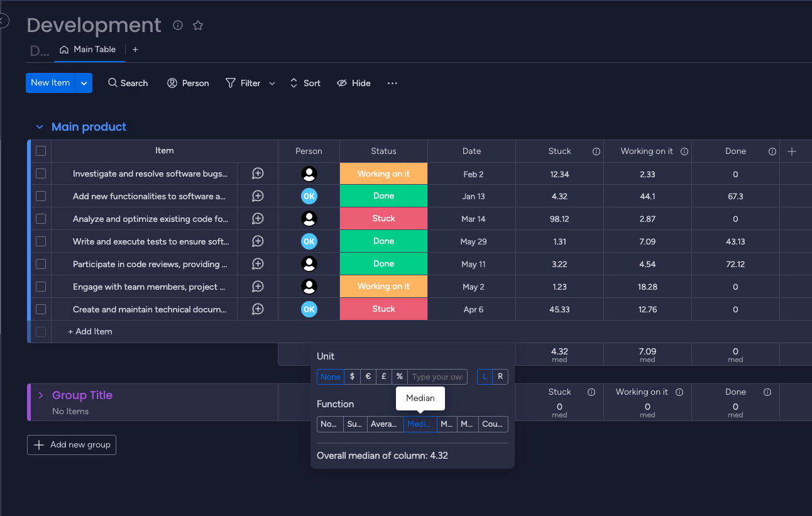Click plus icon to add a board view
The height and width of the screenshot is (516, 812).
[135, 50]
